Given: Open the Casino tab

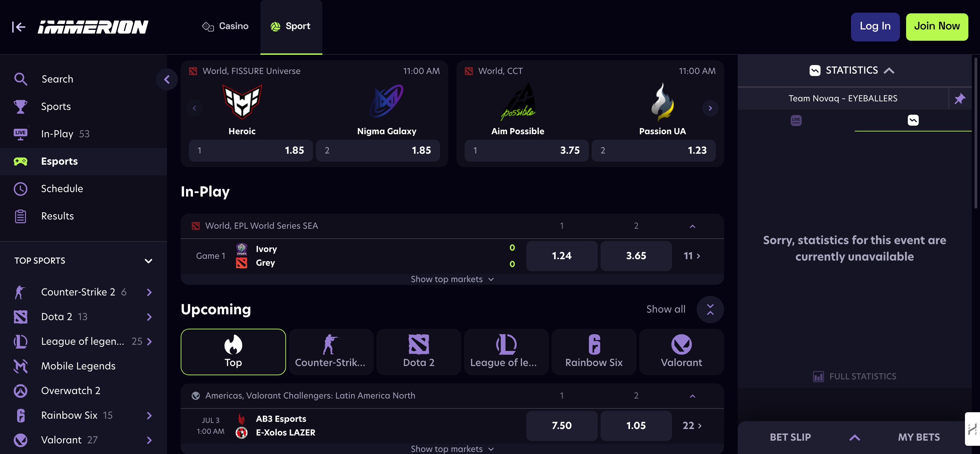Looking at the screenshot, I should click(225, 26).
